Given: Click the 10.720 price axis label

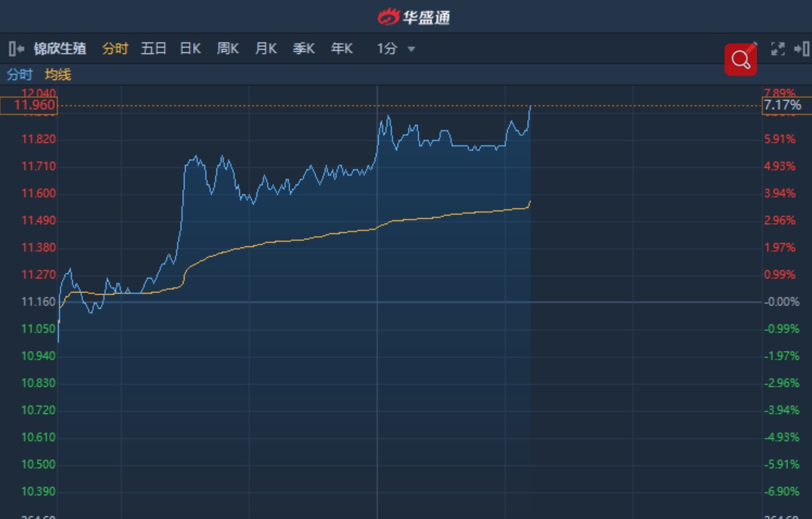Looking at the screenshot, I should (38, 411).
